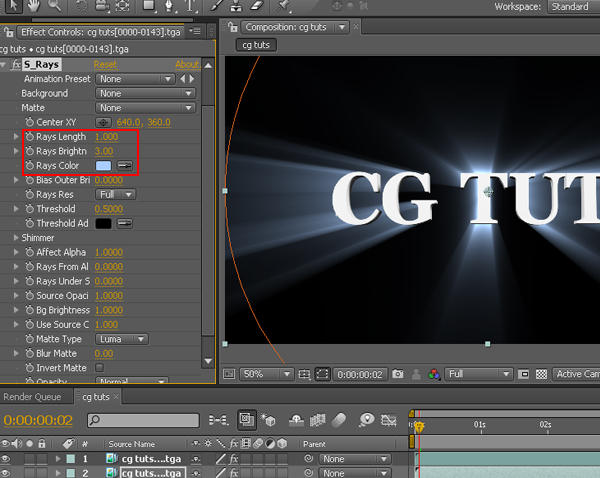Screen dimensions: 600x478
Task: Click the snapshot camera icon in viewer
Action: tap(398, 374)
